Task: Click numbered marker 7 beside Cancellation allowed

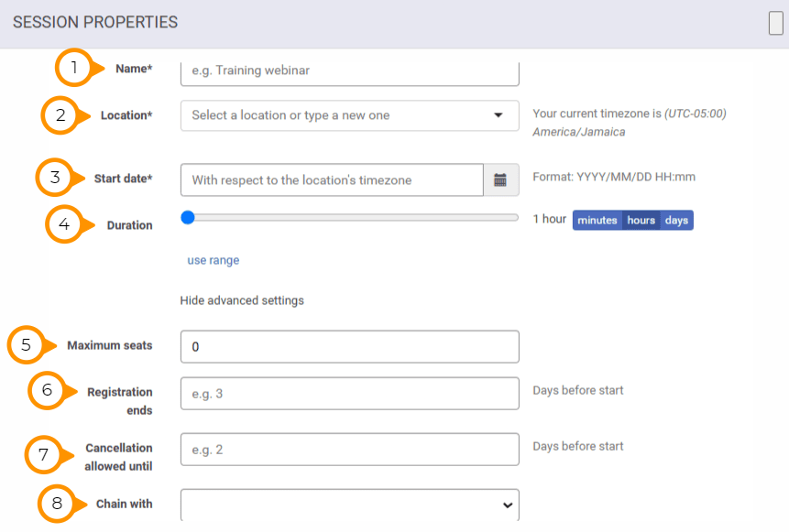Action: tap(44, 454)
